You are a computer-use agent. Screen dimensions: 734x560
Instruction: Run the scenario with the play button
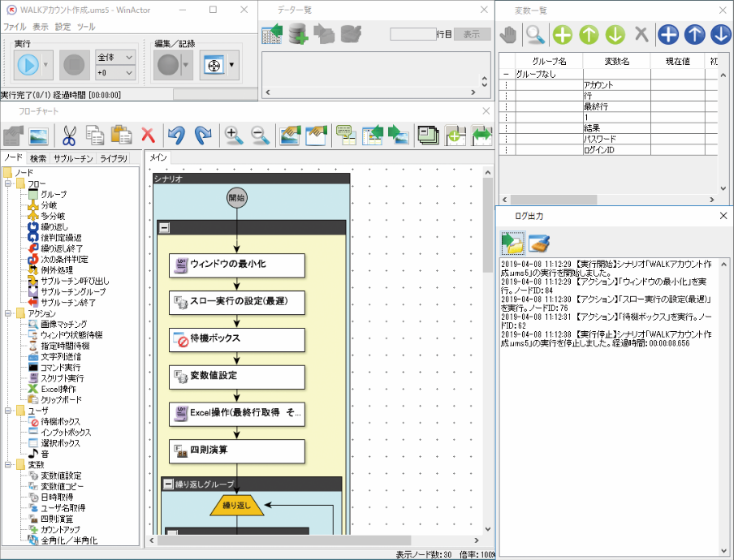[x=28, y=65]
